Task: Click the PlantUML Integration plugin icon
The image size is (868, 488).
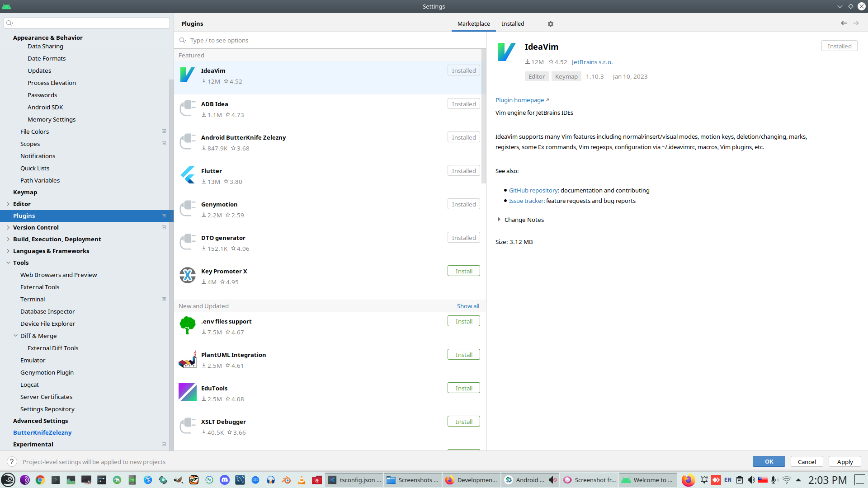Action: 187,359
